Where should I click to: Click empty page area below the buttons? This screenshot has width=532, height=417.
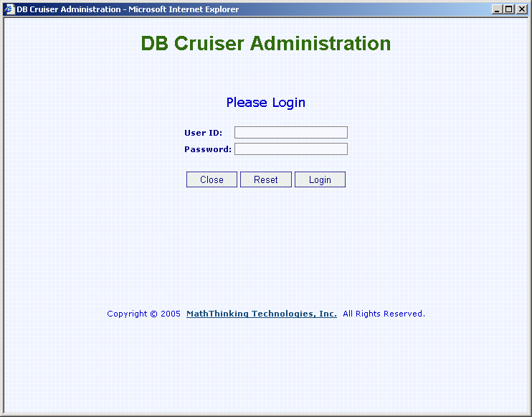tap(265, 244)
